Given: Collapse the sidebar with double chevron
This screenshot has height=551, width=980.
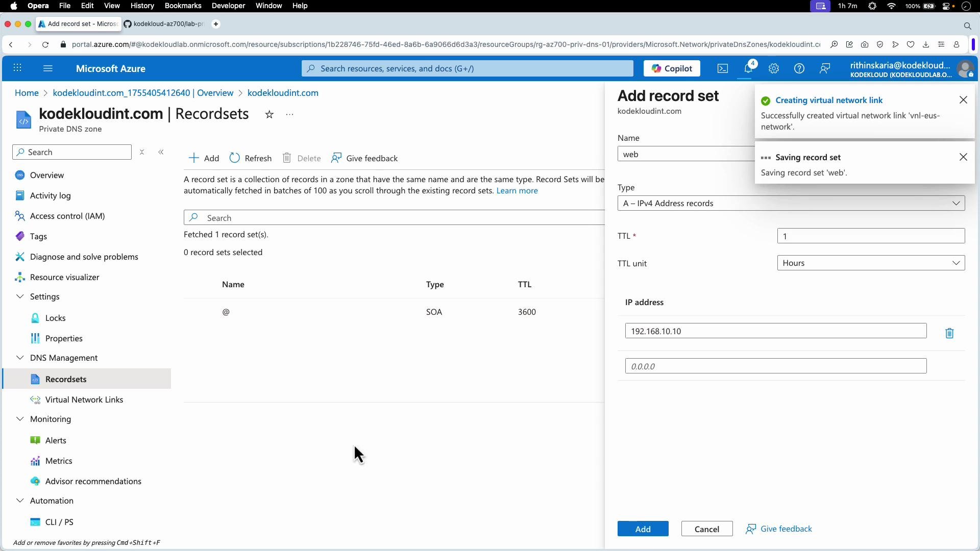Looking at the screenshot, I should (161, 152).
